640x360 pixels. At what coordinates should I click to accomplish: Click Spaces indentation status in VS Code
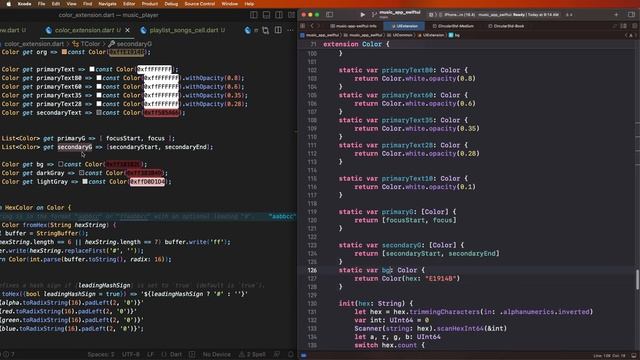[101, 354]
